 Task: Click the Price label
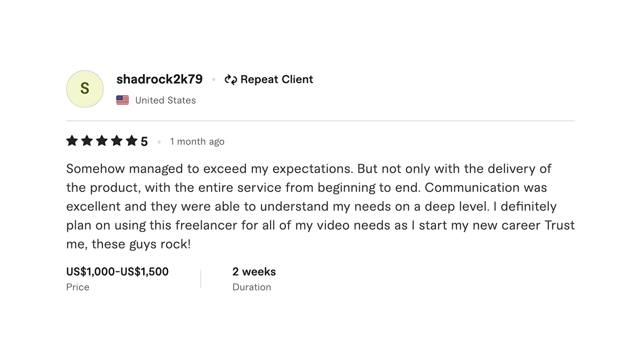tap(78, 287)
